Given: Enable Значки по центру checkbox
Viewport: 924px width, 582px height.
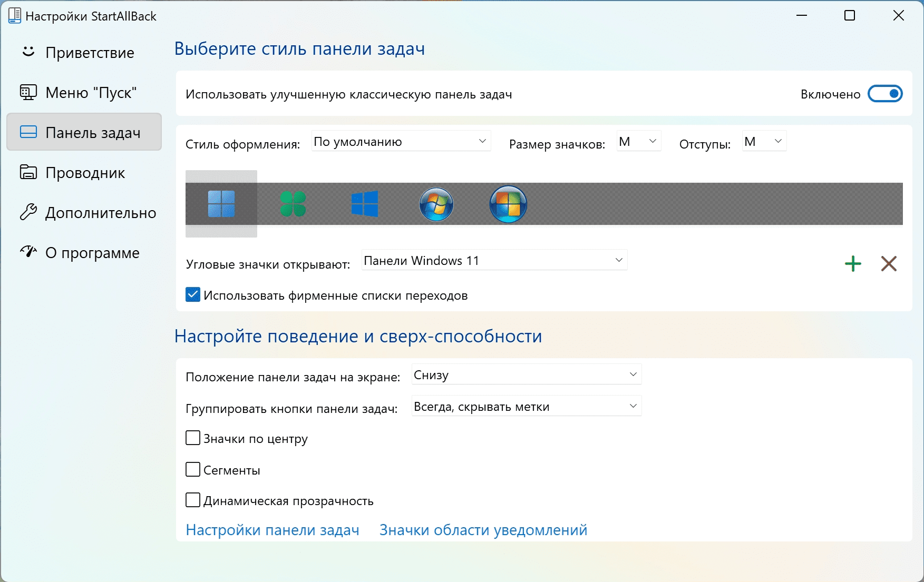Looking at the screenshot, I should pos(193,438).
